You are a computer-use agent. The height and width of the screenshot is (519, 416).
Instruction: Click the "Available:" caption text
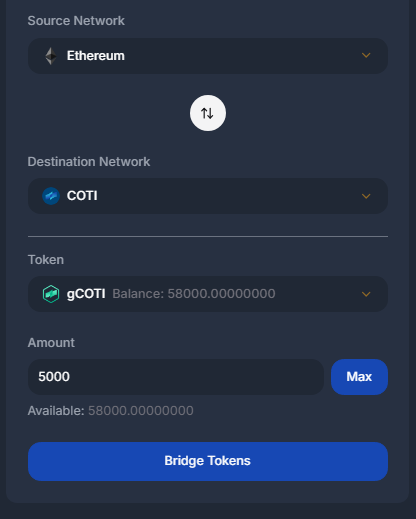(x=56, y=411)
